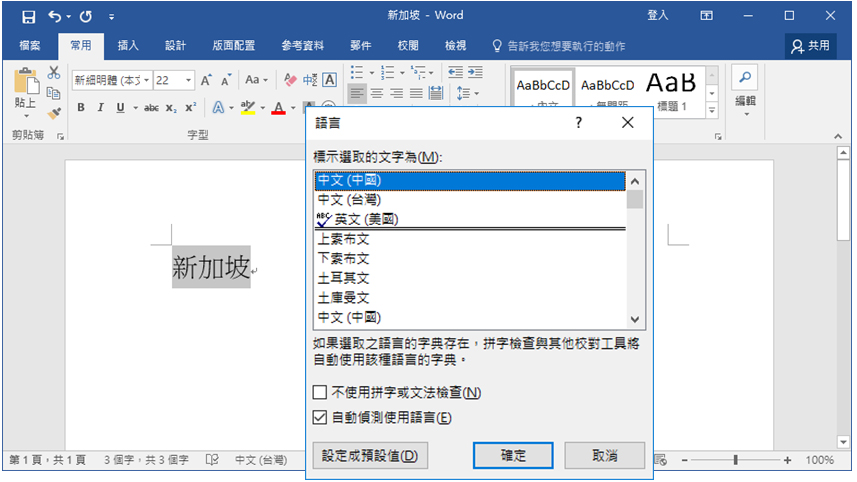857x482 pixels.
Task: Click the Paste clipboard icon
Action: 26,82
